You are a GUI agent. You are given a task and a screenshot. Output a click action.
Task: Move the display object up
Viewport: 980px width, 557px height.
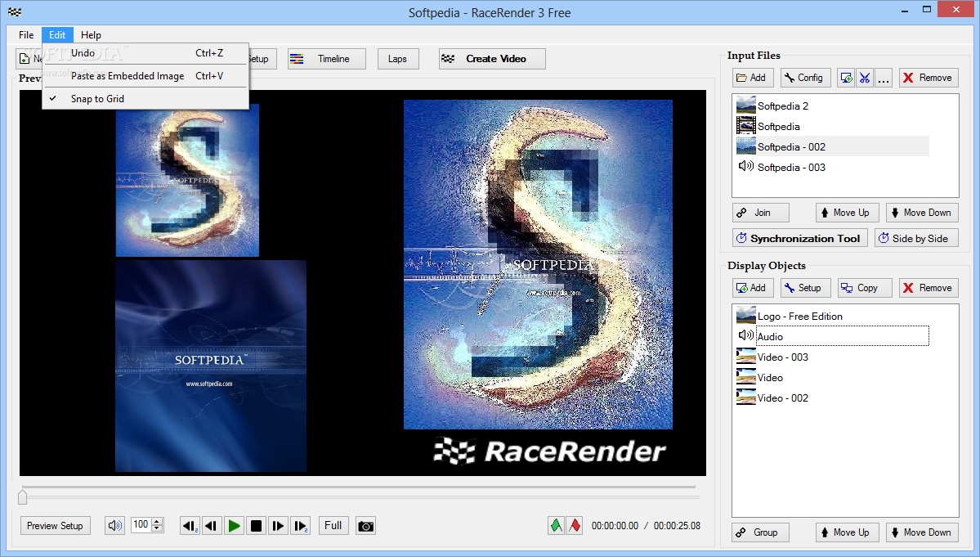point(847,532)
